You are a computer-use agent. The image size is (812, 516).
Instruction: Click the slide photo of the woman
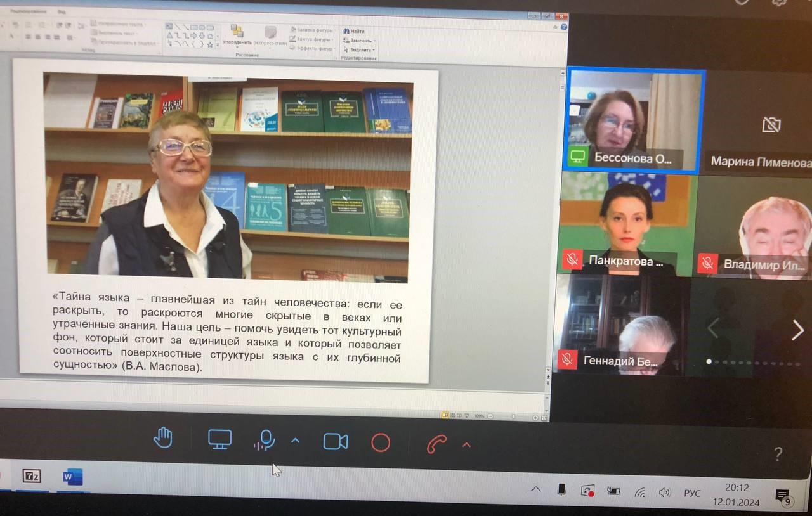click(x=227, y=177)
